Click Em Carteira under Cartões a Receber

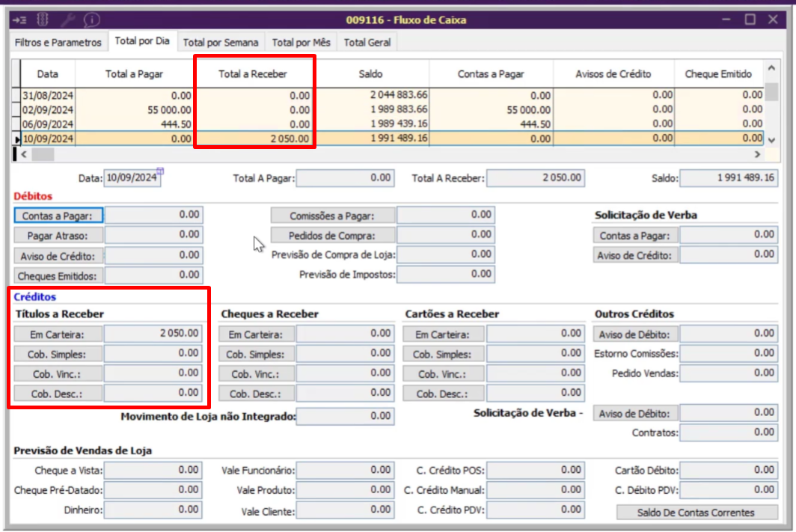[x=444, y=334]
